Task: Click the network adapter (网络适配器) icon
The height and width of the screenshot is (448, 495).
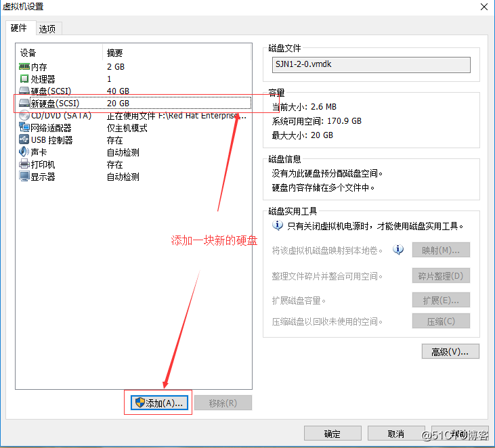Action: coord(24,127)
